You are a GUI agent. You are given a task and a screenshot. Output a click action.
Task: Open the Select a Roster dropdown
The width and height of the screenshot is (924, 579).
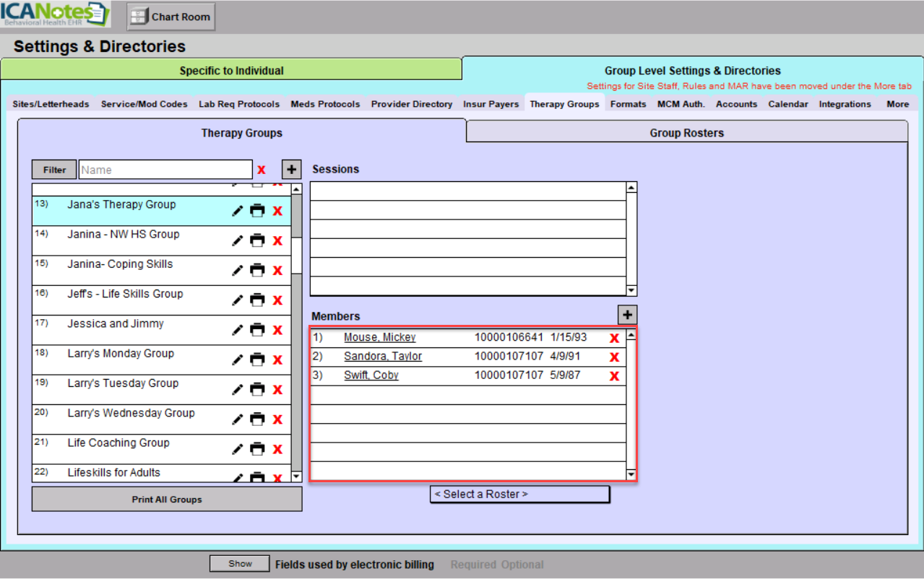point(519,495)
